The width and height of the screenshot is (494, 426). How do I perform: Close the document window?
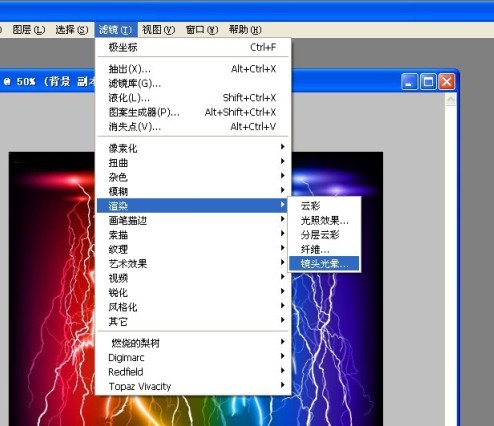447,82
